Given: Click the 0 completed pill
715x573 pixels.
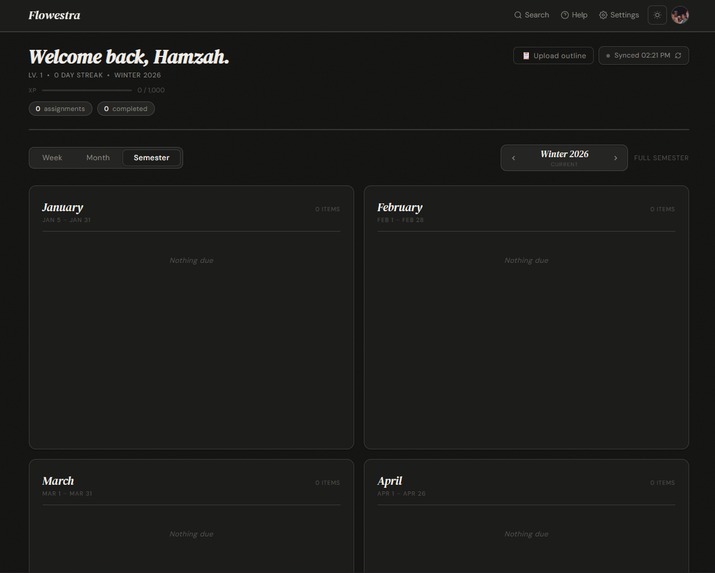Looking at the screenshot, I should tap(126, 108).
